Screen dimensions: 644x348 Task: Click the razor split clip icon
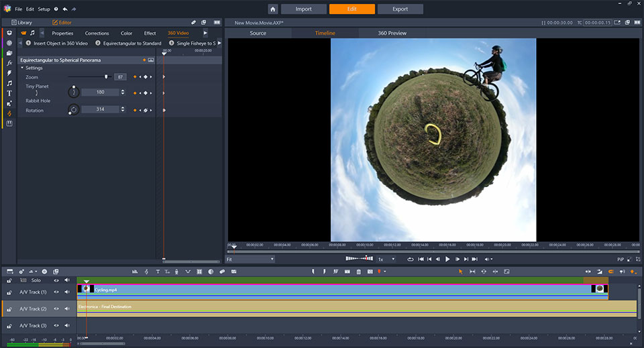click(x=335, y=272)
